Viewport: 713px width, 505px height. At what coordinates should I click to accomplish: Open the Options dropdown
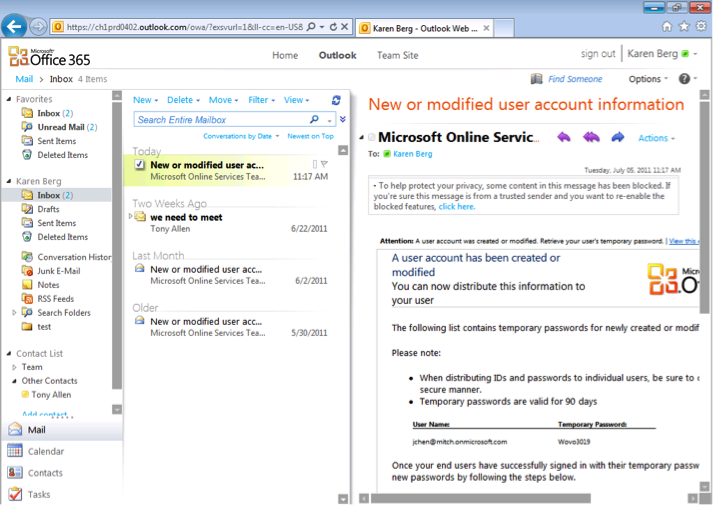pos(648,79)
